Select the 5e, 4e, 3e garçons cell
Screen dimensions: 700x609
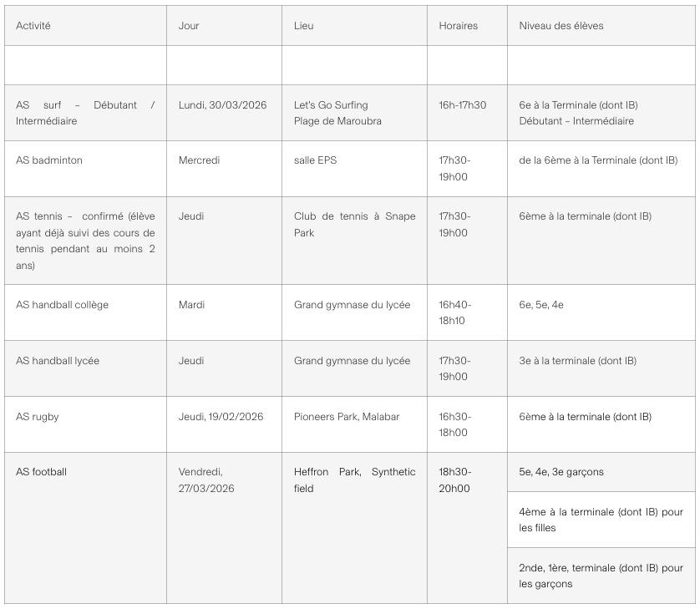pyautogui.click(x=601, y=472)
